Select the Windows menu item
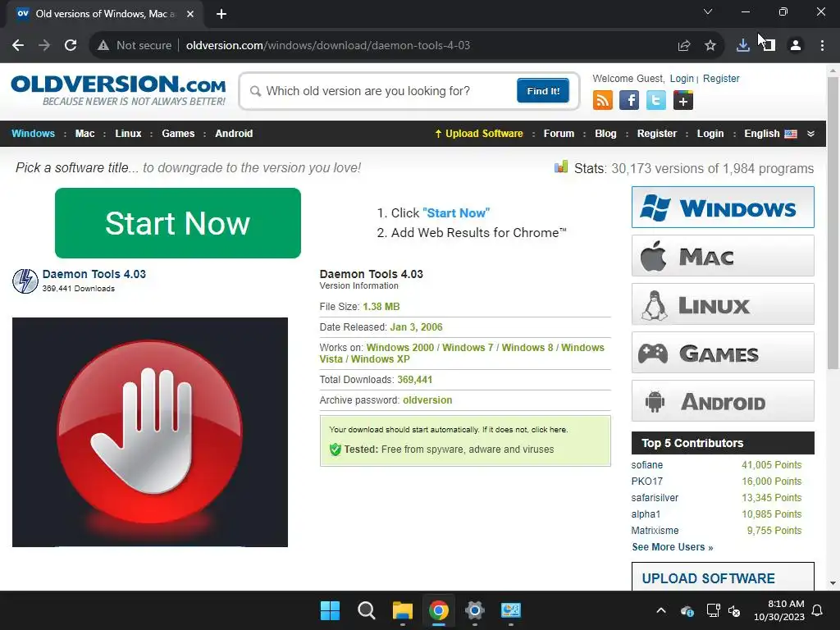This screenshot has height=630, width=840. (x=33, y=134)
